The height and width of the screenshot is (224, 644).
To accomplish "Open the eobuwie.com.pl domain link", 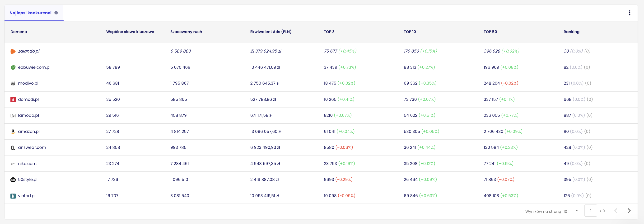I will click(34, 67).
